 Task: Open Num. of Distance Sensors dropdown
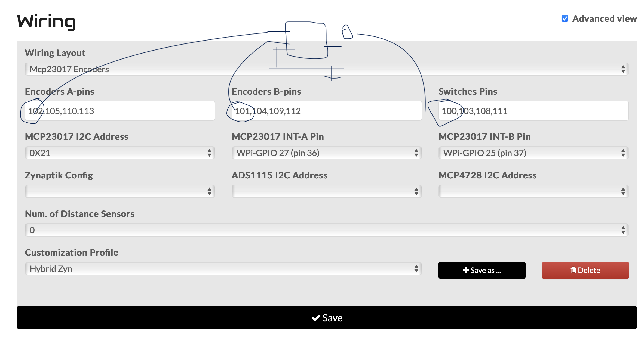click(x=327, y=230)
